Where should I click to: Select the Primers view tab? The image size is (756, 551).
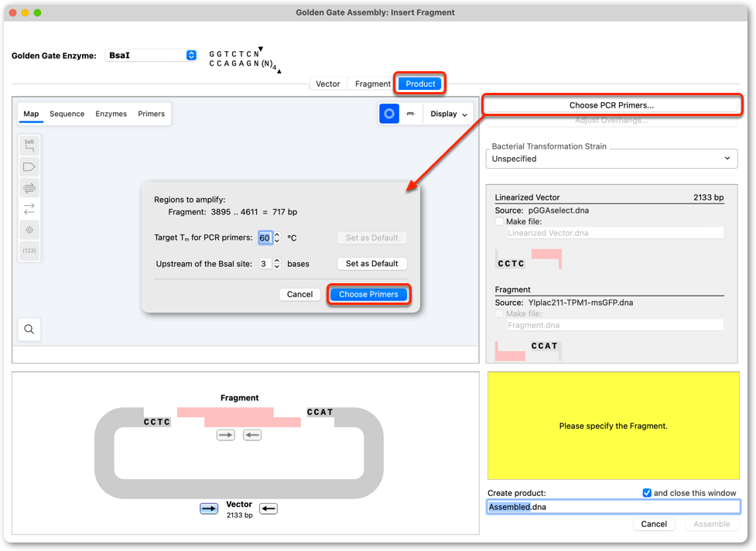pyautogui.click(x=152, y=114)
